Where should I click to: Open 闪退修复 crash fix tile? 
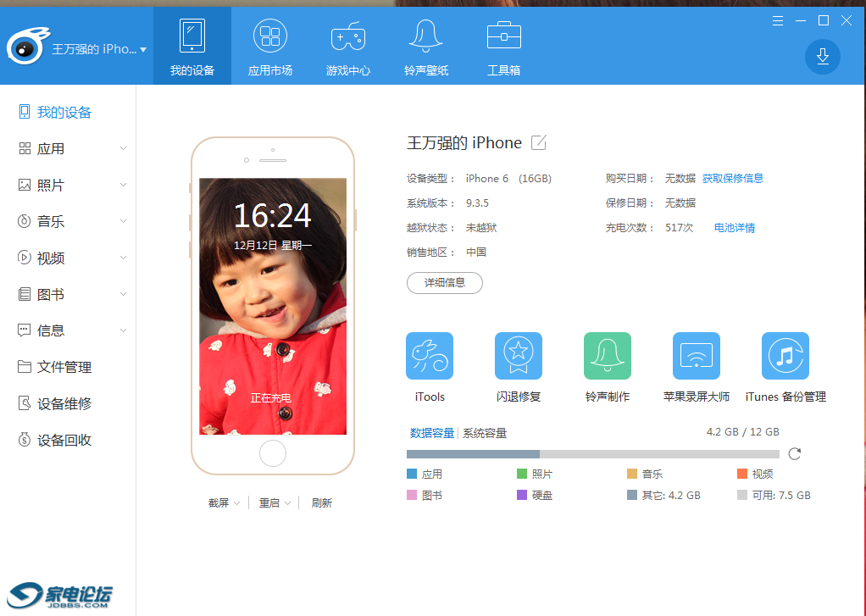tap(519, 356)
